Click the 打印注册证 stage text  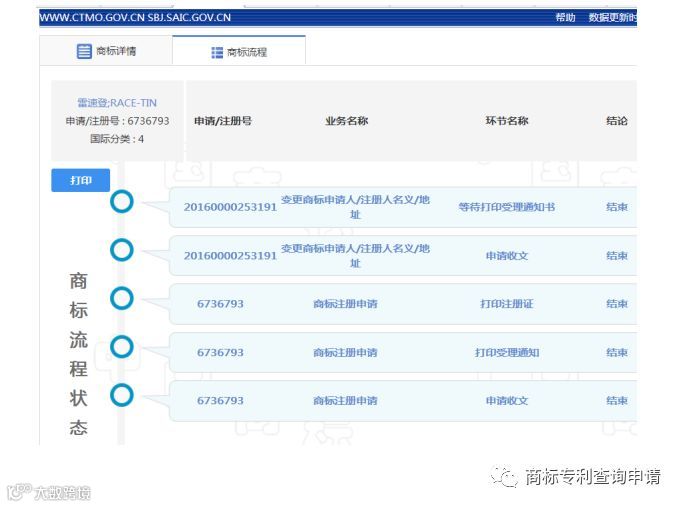(507, 304)
